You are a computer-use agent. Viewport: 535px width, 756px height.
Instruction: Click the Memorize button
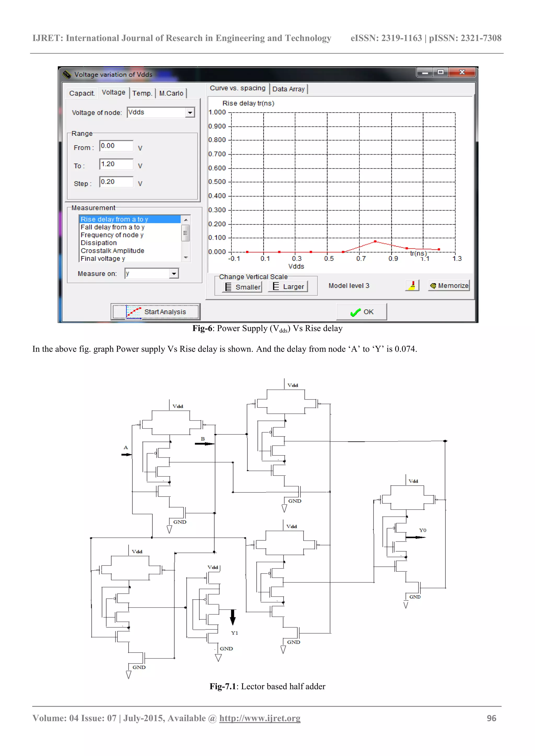click(449, 286)
